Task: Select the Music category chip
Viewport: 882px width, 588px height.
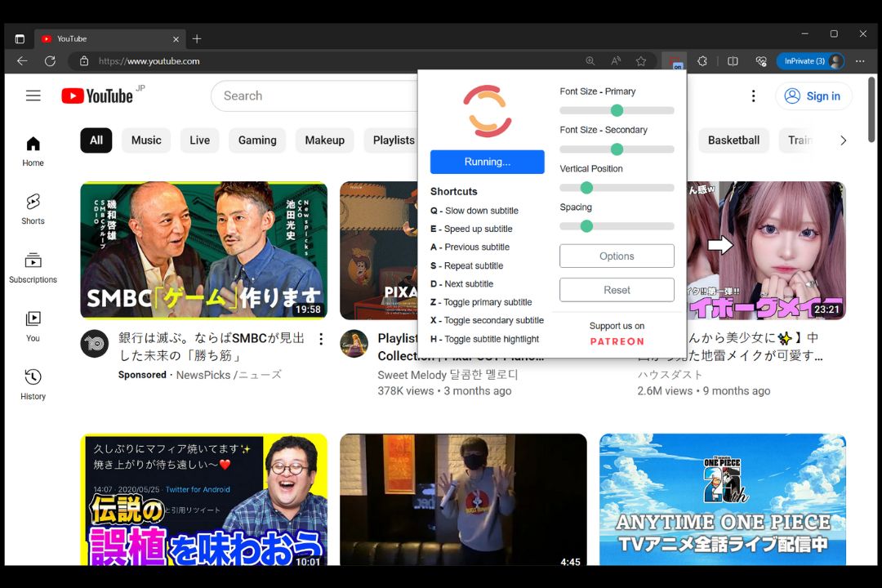Action: point(146,140)
